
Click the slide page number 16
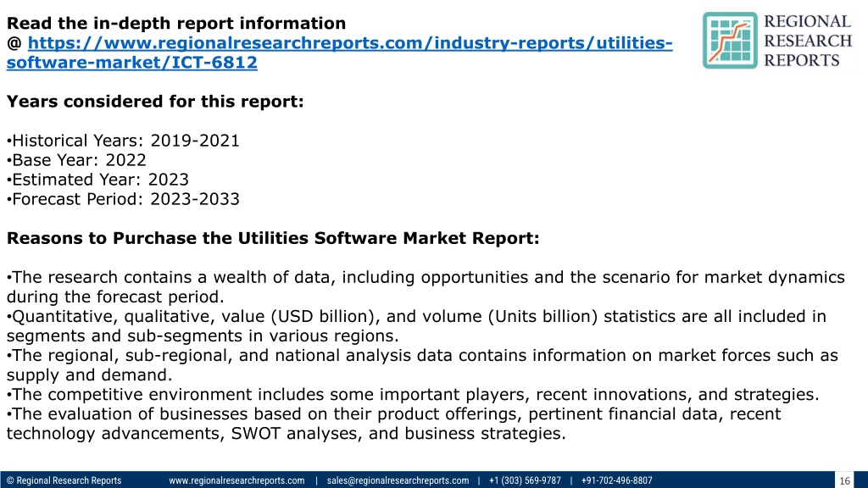844,480
